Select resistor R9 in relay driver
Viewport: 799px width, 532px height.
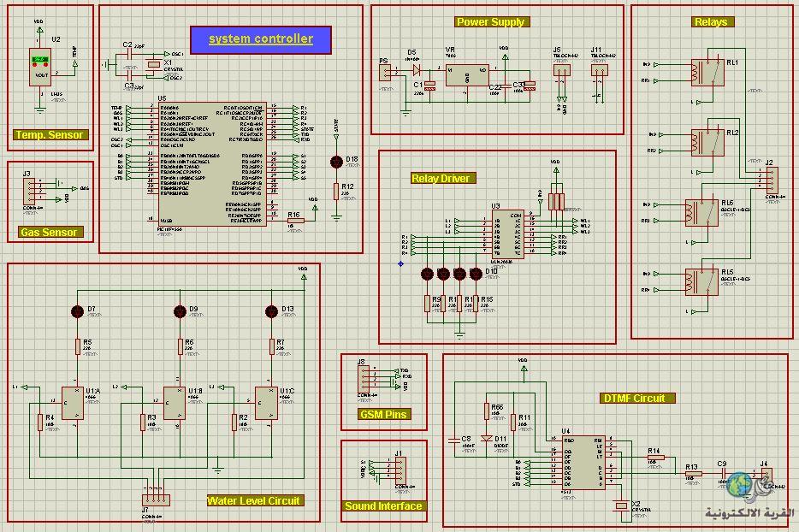click(x=427, y=304)
